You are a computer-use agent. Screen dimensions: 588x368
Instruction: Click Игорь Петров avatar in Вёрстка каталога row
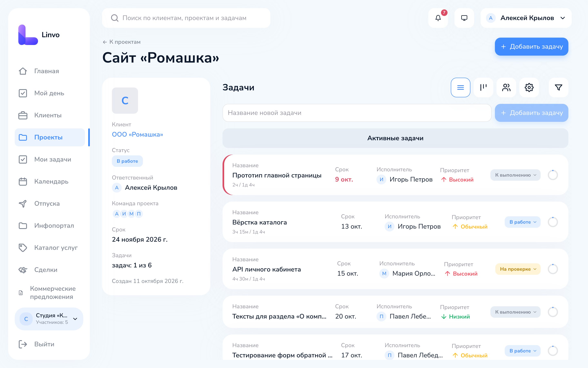click(x=390, y=226)
